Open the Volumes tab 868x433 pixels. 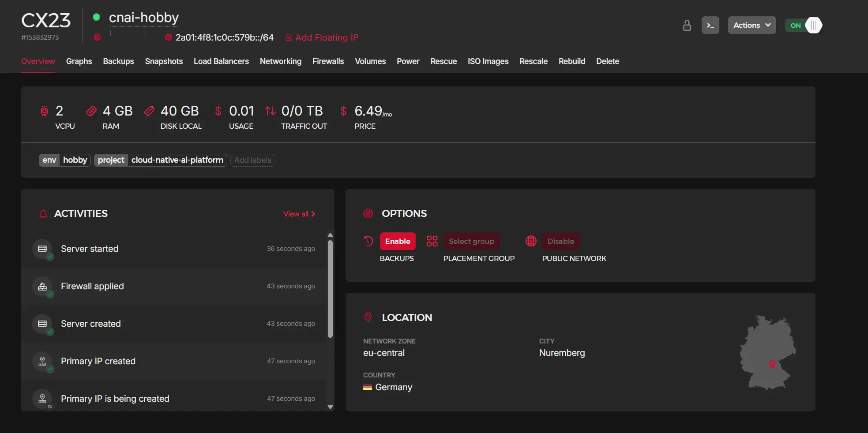pos(370,61)
